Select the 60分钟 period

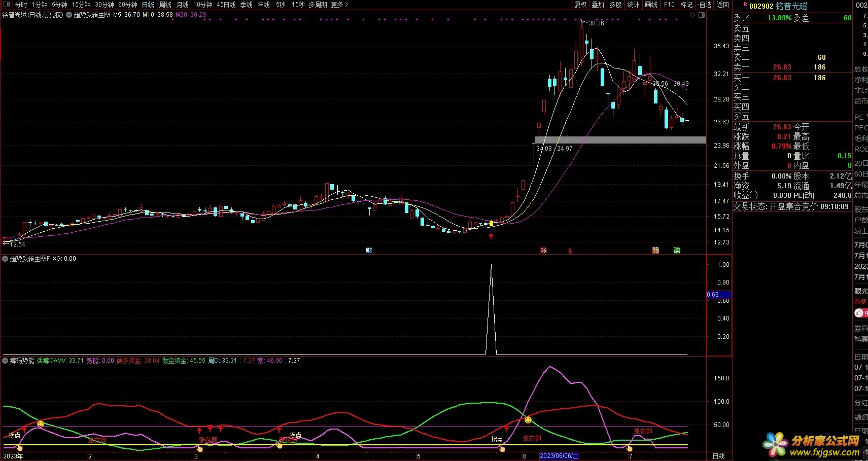pyautogui.click(x=128, y=5)
